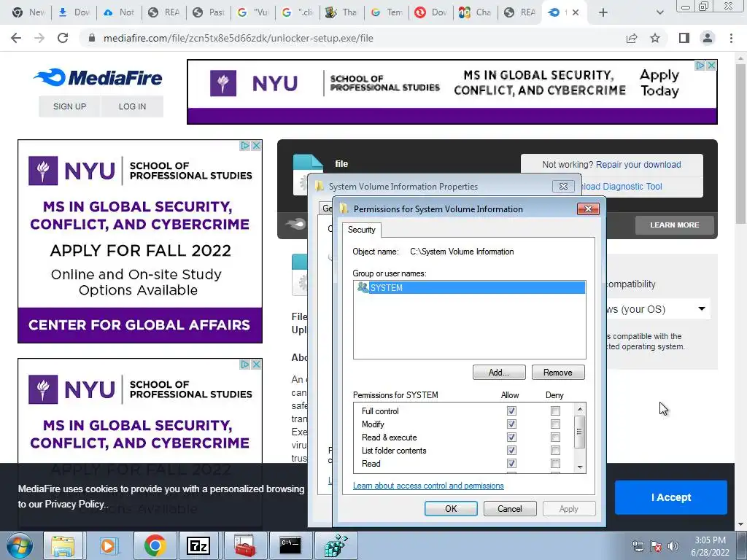Click the browser forward arrow
Viewport: 747px width, 560px height.
pos(39,38)
